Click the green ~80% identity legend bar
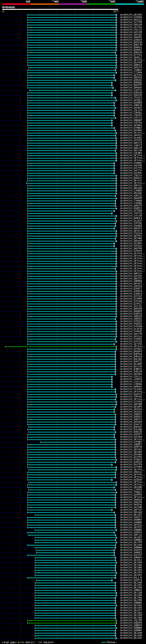The height and width of the screenshot is (644, 146). pyautogui.click(x=101, y=4)
